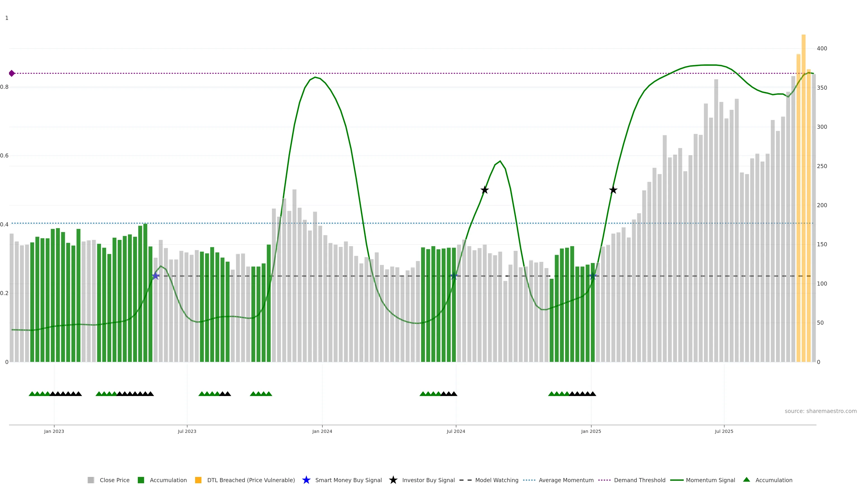Viewport: 868px width, 488px height.
Task: Click the green Accumulation square legend swatch
Action: coord(141,480)
